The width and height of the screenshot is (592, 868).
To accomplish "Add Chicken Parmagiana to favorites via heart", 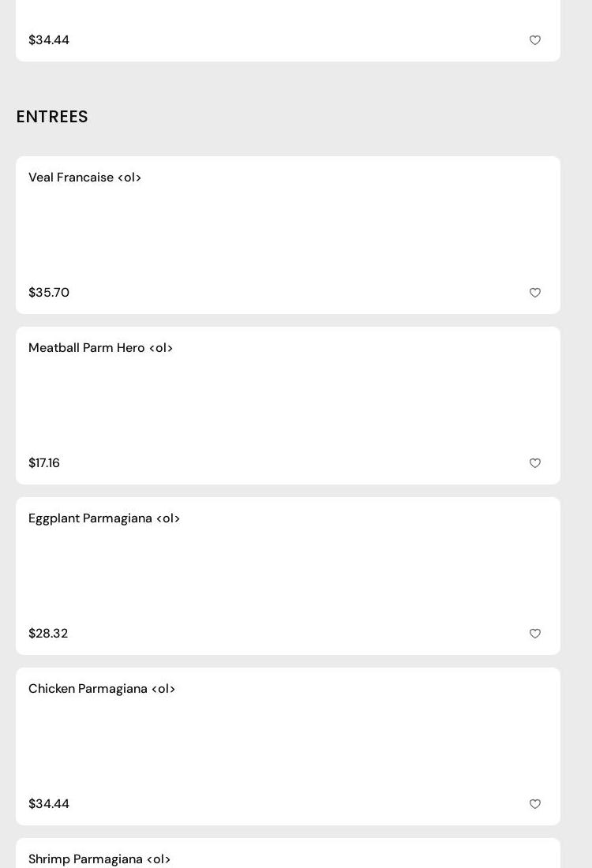I will pyautogui.click(x=535, y=804).
